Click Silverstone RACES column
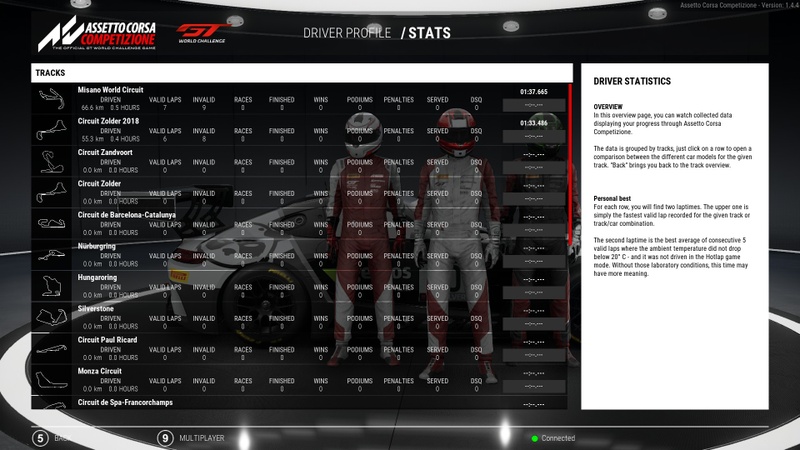This screenshot has width=800, height=450. [243, 322]
